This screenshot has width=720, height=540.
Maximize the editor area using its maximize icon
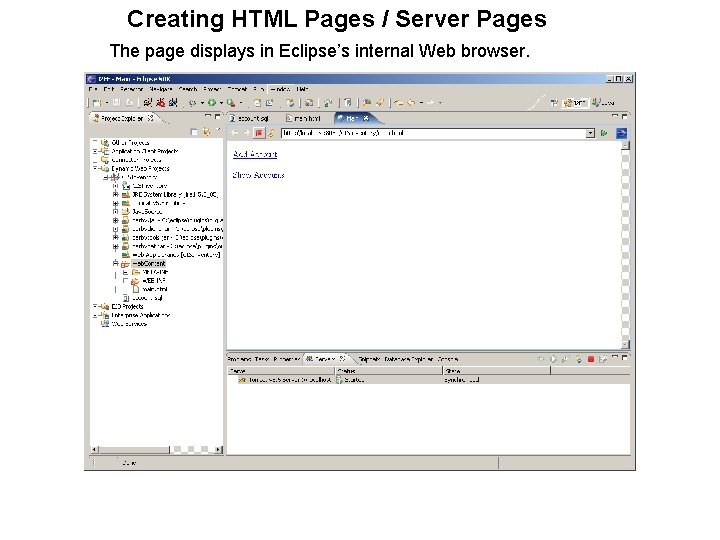(624, 117)
